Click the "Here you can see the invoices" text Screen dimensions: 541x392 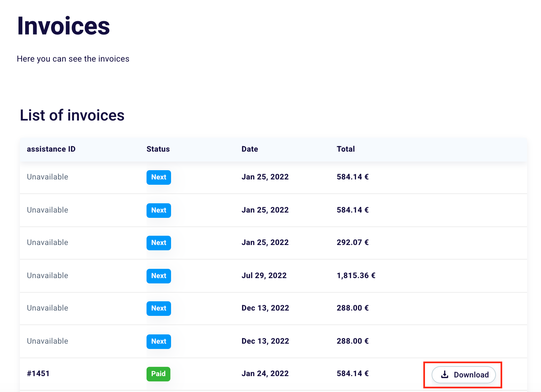[x=73, y=59]
